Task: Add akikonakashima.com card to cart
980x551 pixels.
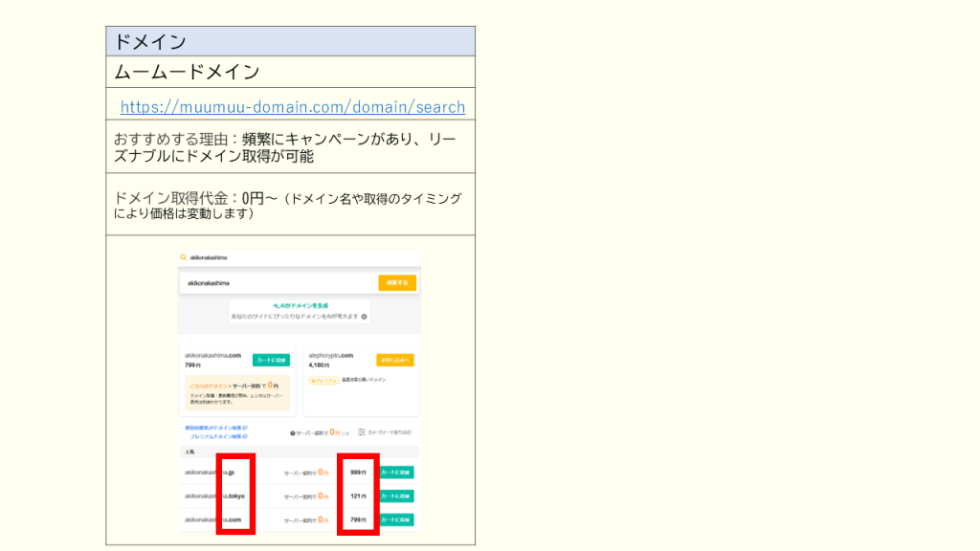Action: pos(271,361)
